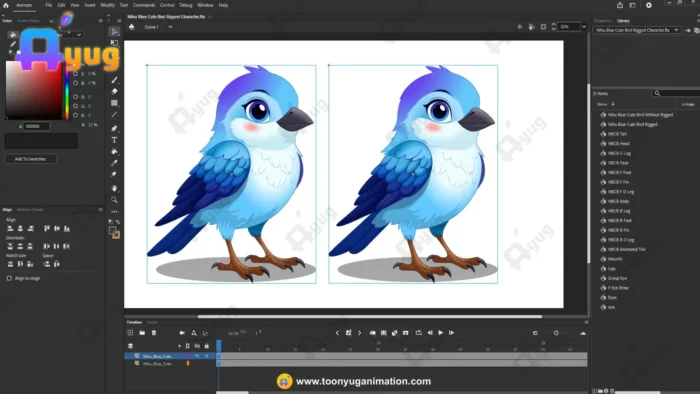Screen dimensions: 700x394
Task: Select the Line tool
Action: 114,115
